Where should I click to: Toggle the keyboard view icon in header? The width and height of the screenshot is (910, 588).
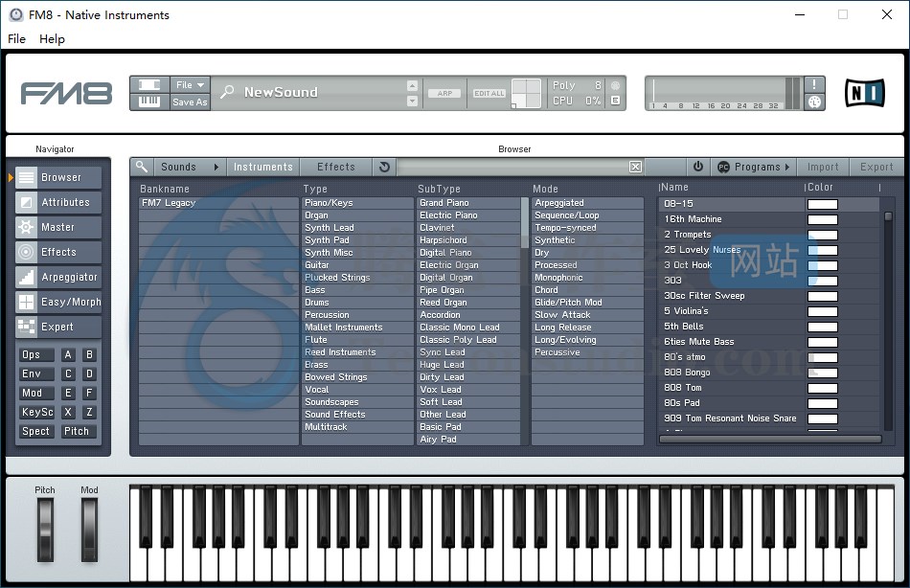[149, 102]
